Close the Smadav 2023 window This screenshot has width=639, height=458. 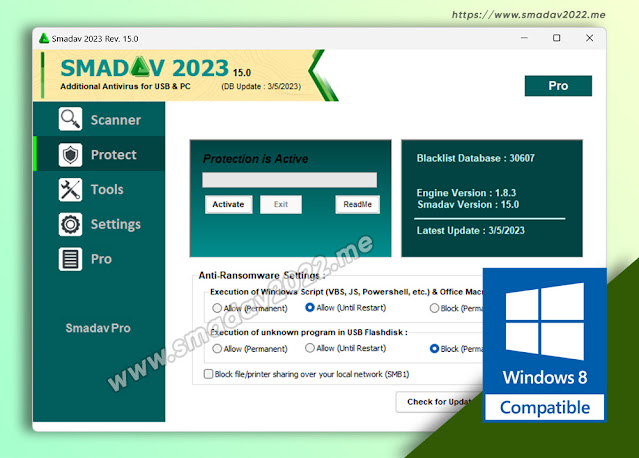coord(589,38)
